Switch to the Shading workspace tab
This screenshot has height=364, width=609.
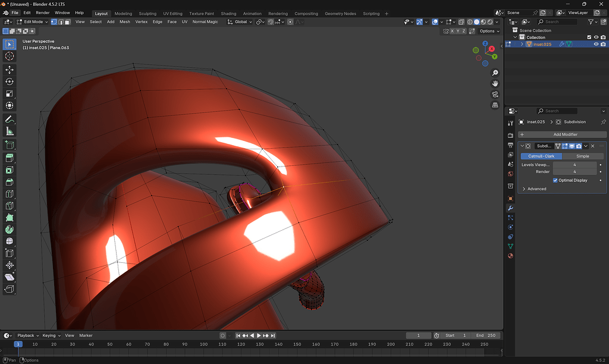coord(228,14)
